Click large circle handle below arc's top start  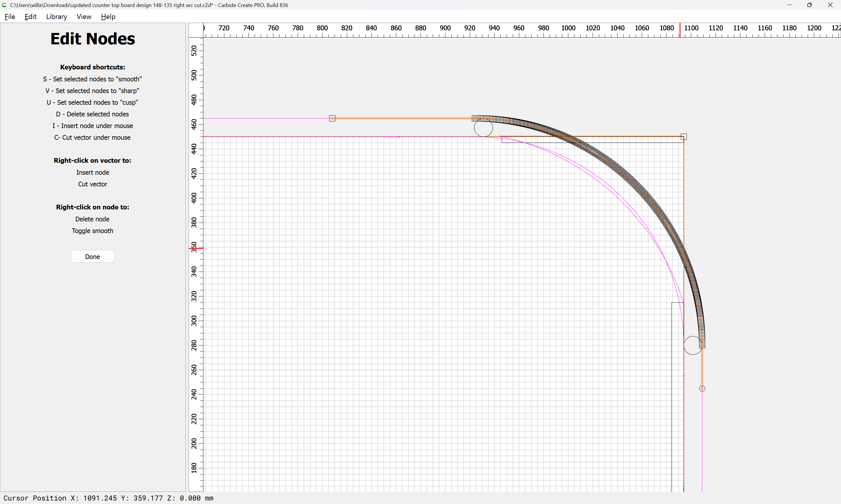pos(483,128)
